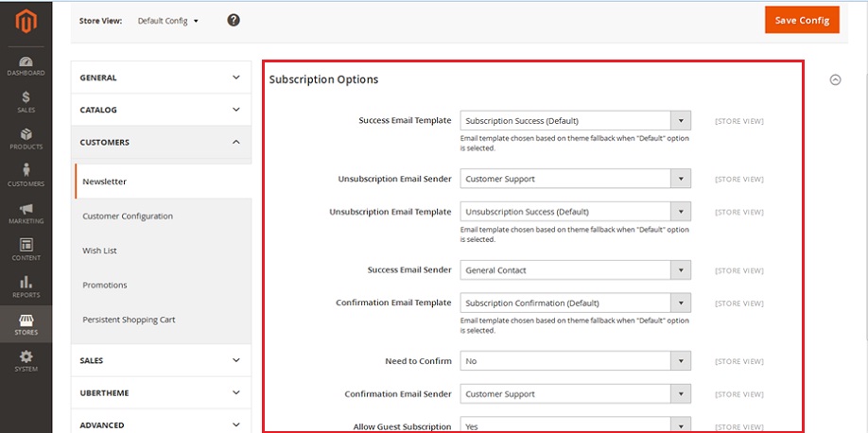Select the Newsletter settings tab
The width and height of the screenshot is (868, 433).
(164, 182)
